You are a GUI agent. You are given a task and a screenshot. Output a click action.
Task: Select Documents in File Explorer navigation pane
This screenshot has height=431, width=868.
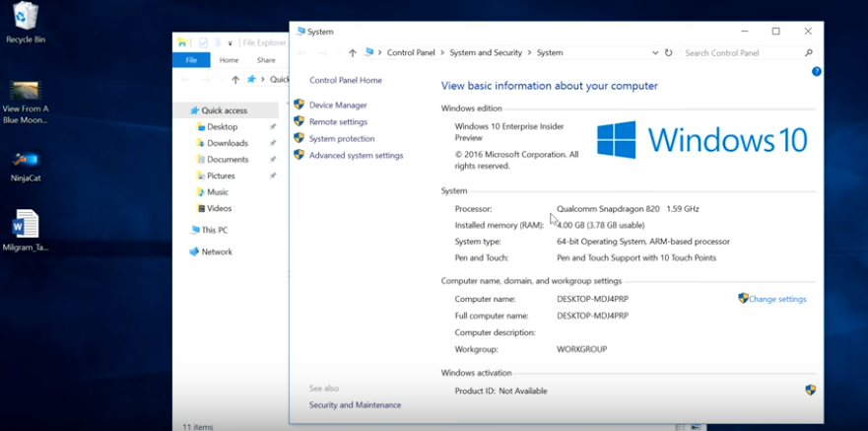click(228, 159)
